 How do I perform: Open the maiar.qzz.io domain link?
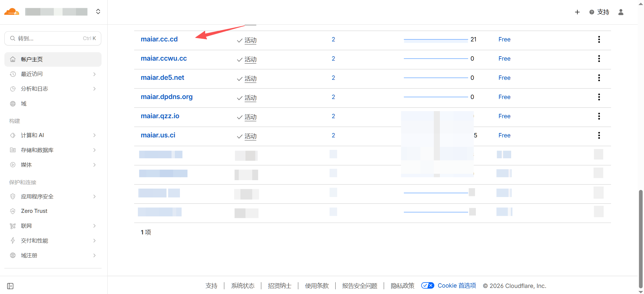(160, 116)
